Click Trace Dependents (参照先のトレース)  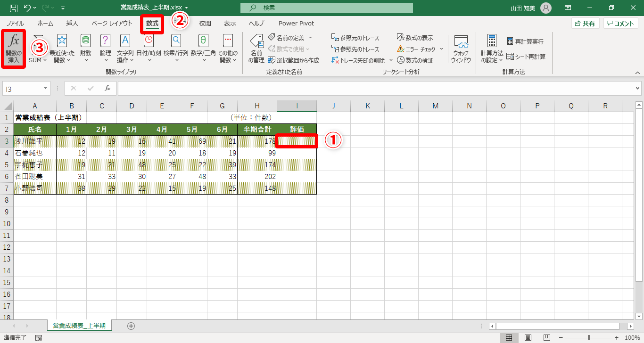355,49
